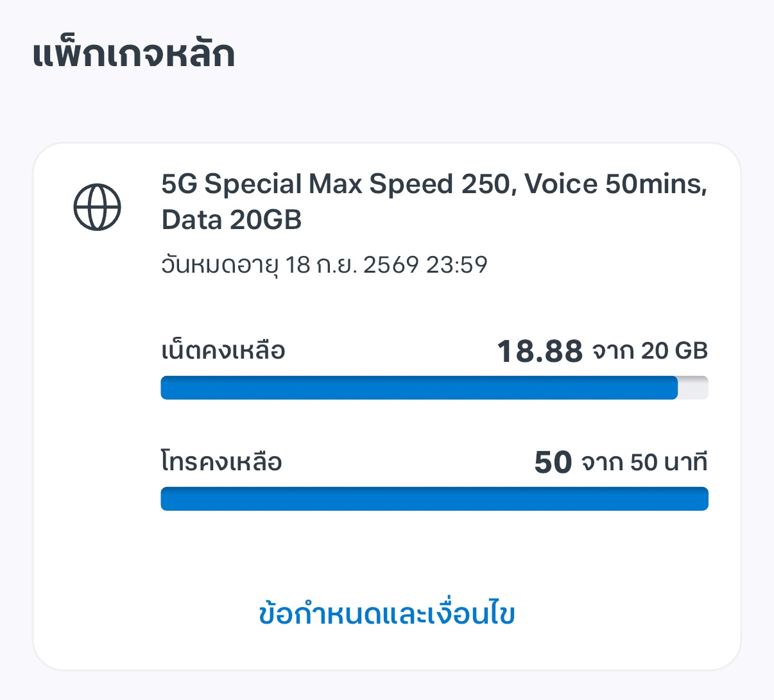Screen dimensions: 774x700
Task: Click the จาก 20 GB total label
Action: tap(649, 351)
